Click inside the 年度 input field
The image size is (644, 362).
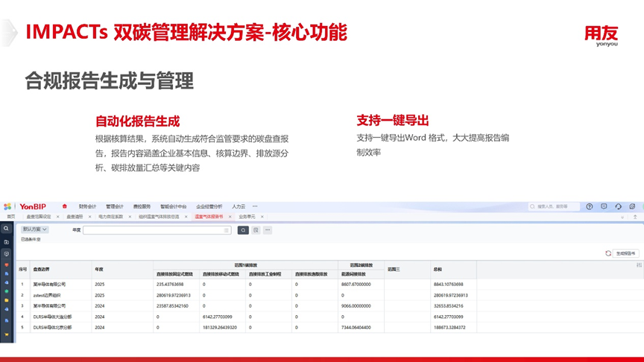click(157, 230)
